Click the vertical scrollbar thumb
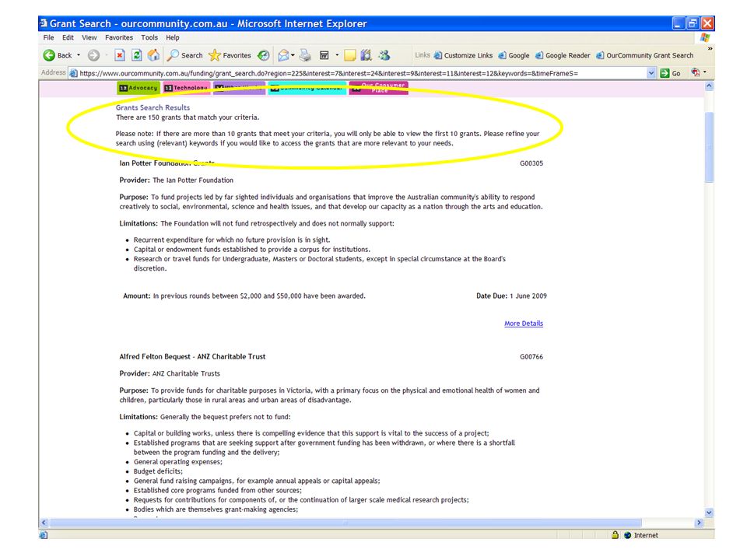 (x=709, y=147)
